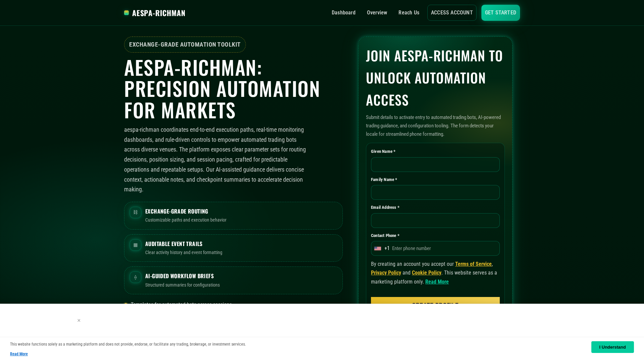Click the ACCESS ACCOUNT button
Image resolution: width=644 pixels, height=362 pixels.
(452, 13)
